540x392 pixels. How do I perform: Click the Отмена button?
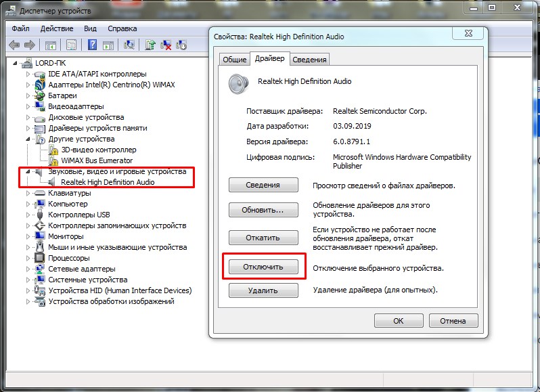click(x=453, y=321)
